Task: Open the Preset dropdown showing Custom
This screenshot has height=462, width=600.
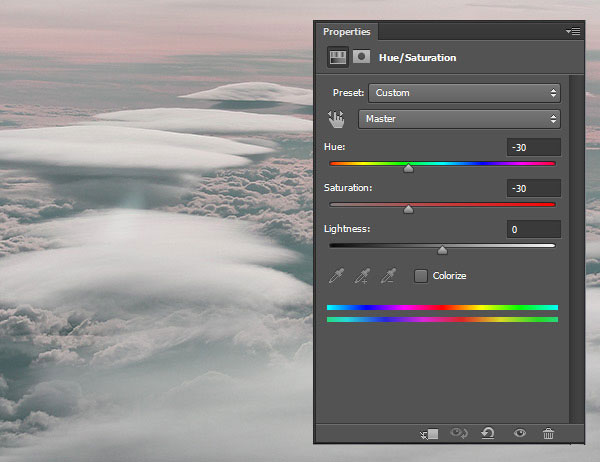Action: coord(464,93)
